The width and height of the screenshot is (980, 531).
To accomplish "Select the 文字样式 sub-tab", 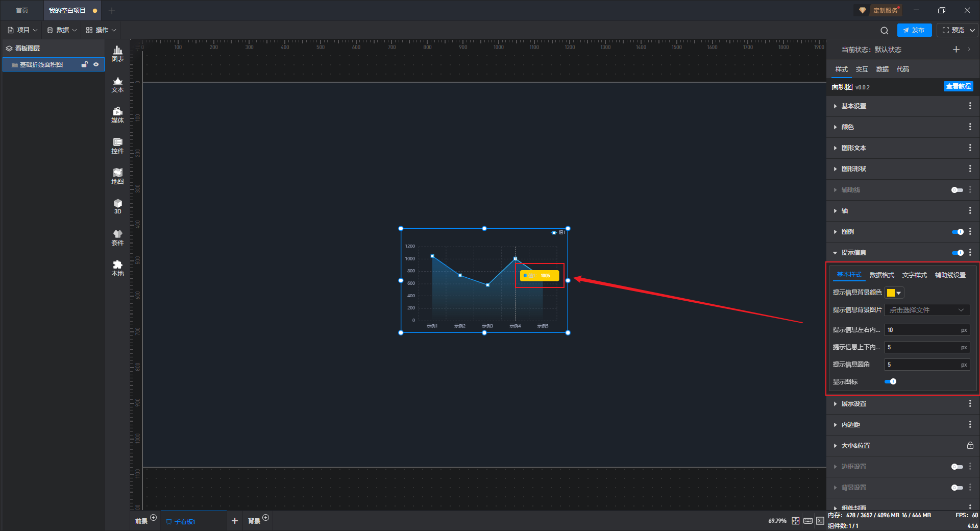I will pyautogui.click(x=915, y=275).
